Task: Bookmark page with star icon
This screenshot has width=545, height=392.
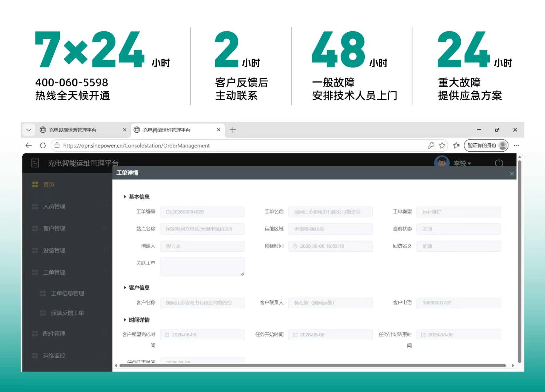Action: 442,145
